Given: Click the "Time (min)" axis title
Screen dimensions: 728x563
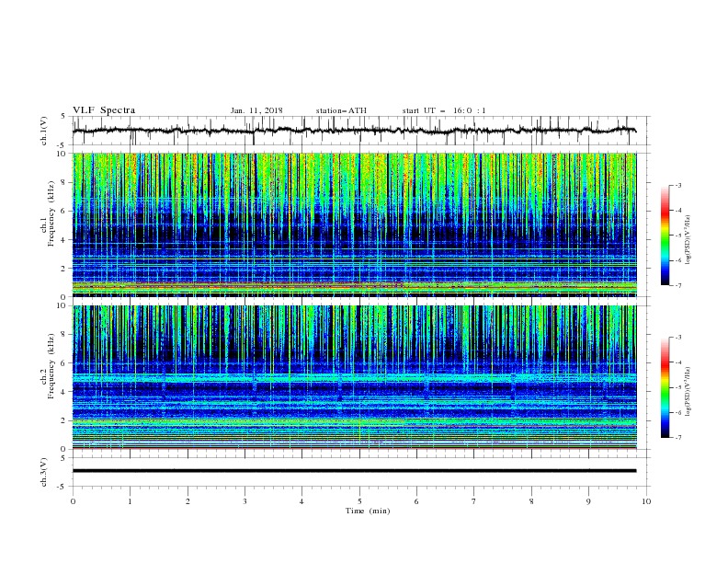Looking at the screenshot, I should pyautogui.click(x=368, y=511).
